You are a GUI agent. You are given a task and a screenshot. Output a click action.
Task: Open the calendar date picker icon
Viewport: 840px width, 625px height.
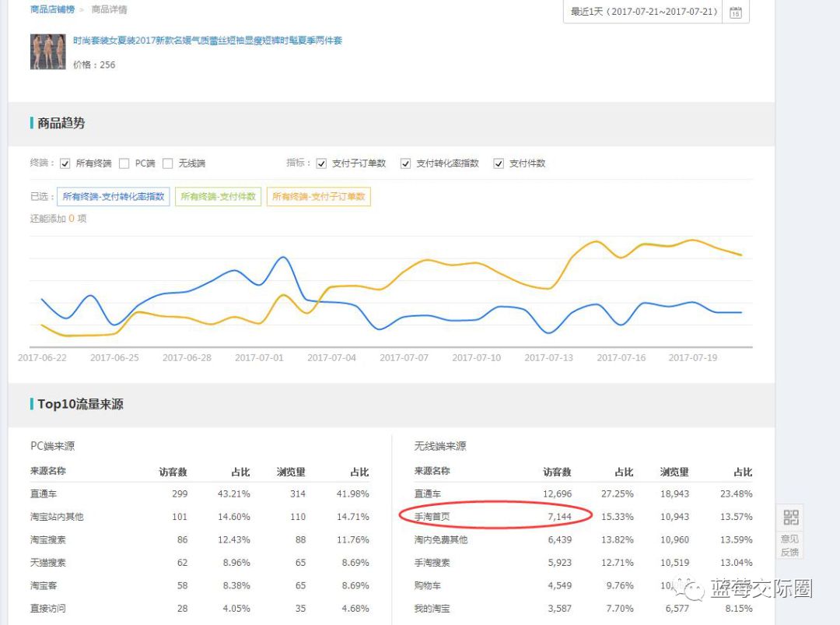point(735,12)
